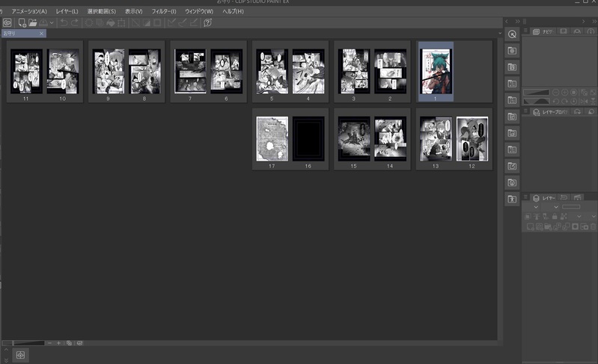Viewport: 598px width, 364px height.
Task: Adjust the Navigator rotation slider
Action: click(536, 102)
